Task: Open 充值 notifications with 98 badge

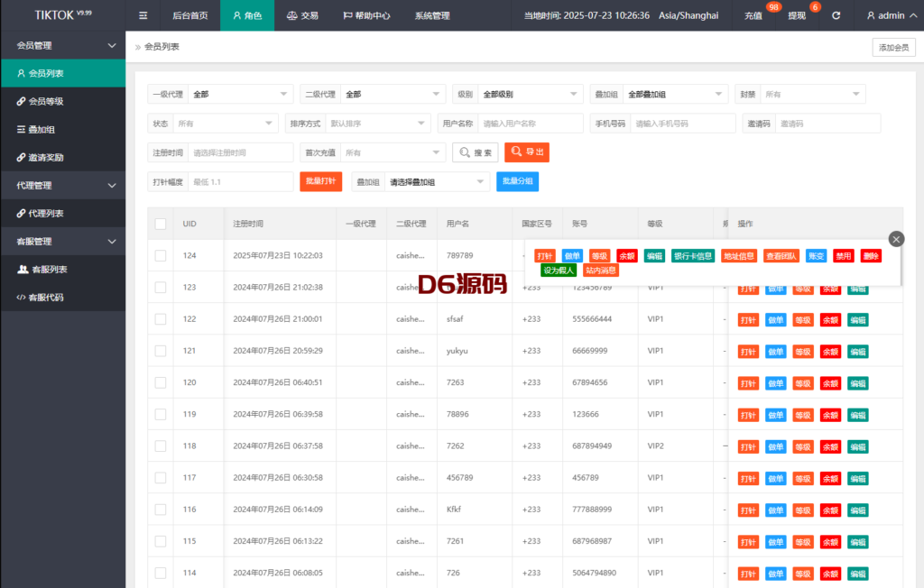Action: pyautogui.click(x=754, y=15)
